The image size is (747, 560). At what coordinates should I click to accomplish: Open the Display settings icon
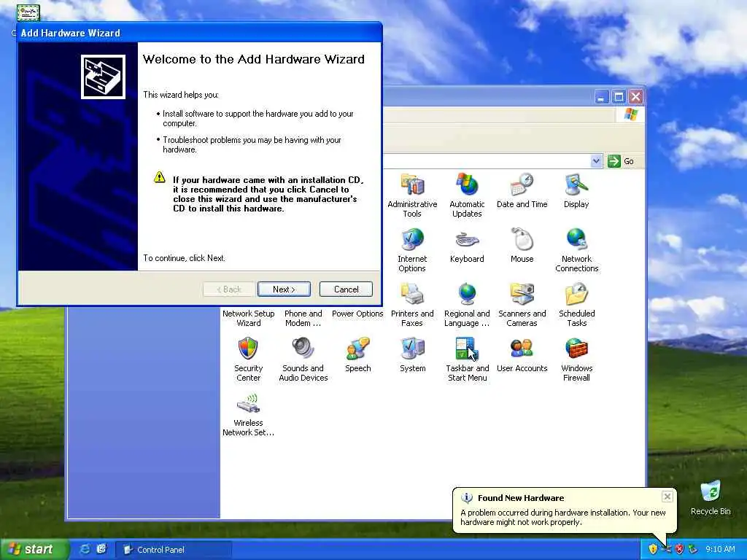[576, 184]
